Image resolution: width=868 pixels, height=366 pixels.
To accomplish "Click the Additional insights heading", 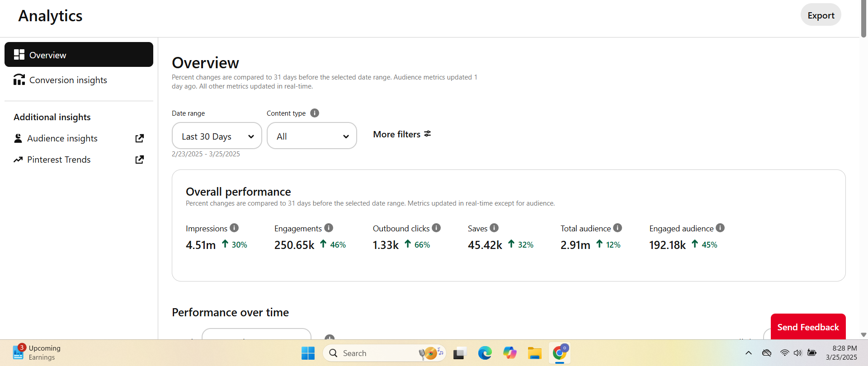I will (x=52, y=117).
